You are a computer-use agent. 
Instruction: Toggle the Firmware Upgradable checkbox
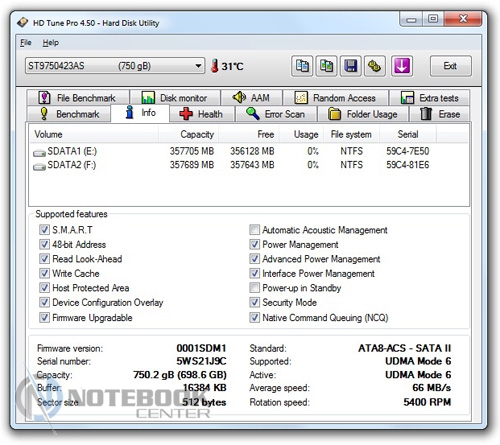click(x=44, y=317)
